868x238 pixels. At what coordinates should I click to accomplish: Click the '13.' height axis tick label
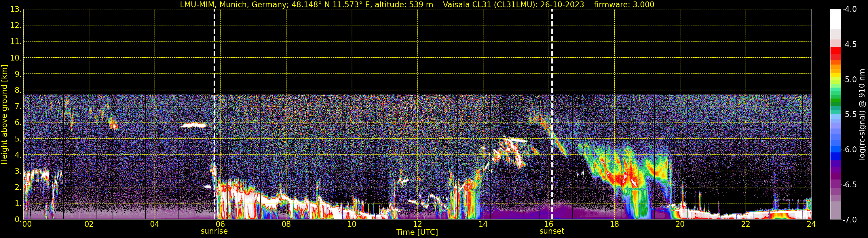point(16,10)
